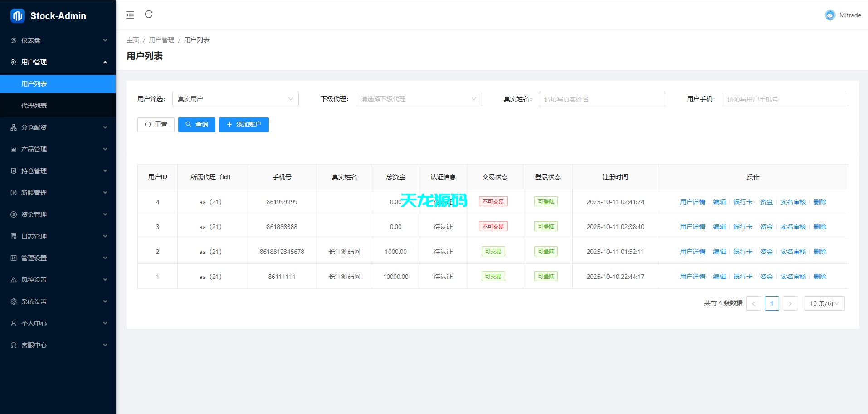Screen dimensions: 868x414
Task: Open the 下级代理 select dropdown
Action: pos(418,99)
